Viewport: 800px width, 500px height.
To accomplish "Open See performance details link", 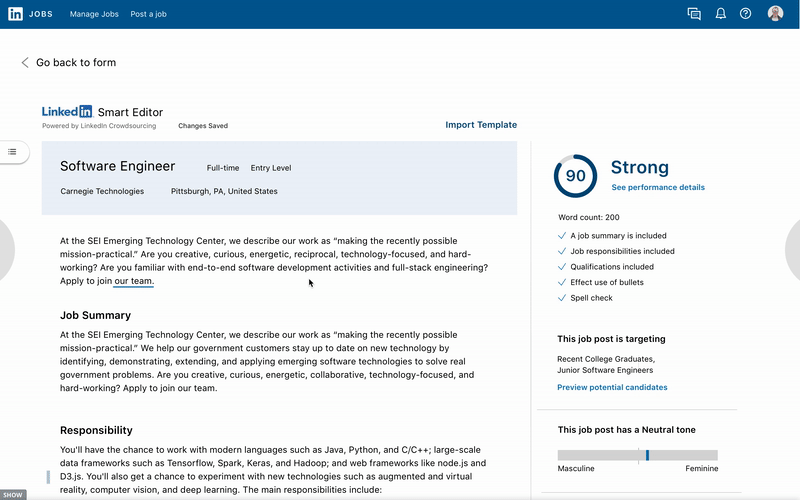I will pyautogui.click(x=658, y=187).
